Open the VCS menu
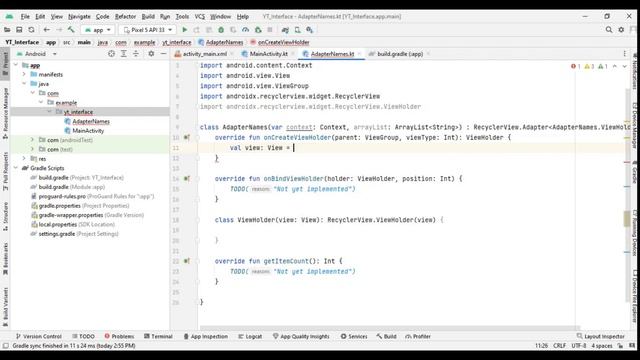The width and height of the screenshot is (640, 360). click(x=200, y=17)
